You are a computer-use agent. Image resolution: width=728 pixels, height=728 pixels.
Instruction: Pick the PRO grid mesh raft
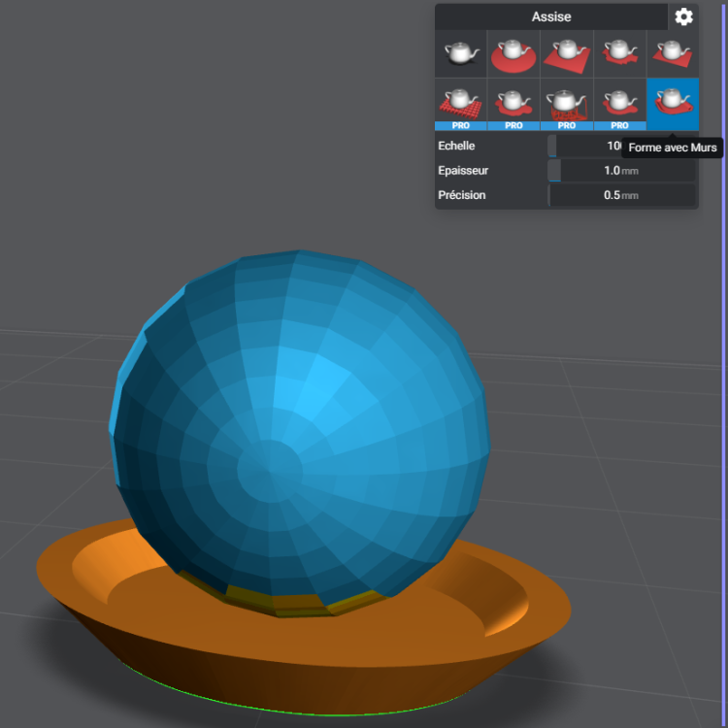coord(460,105)
